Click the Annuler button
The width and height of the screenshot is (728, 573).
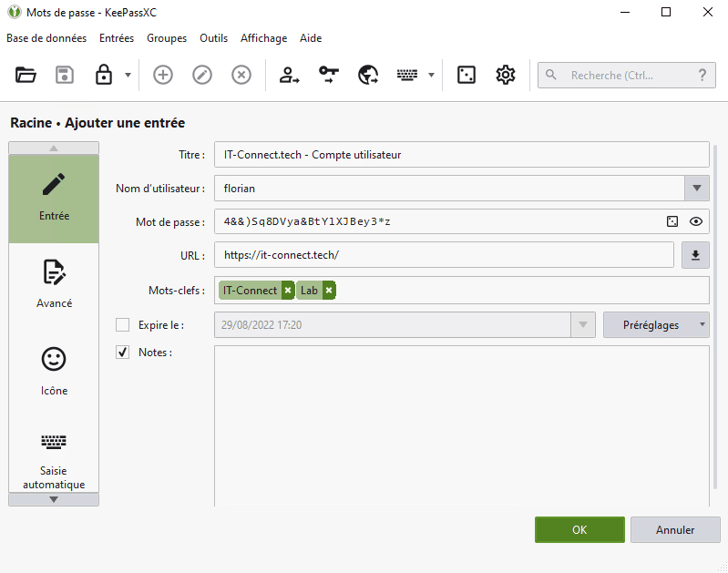[x=675, y=530]
